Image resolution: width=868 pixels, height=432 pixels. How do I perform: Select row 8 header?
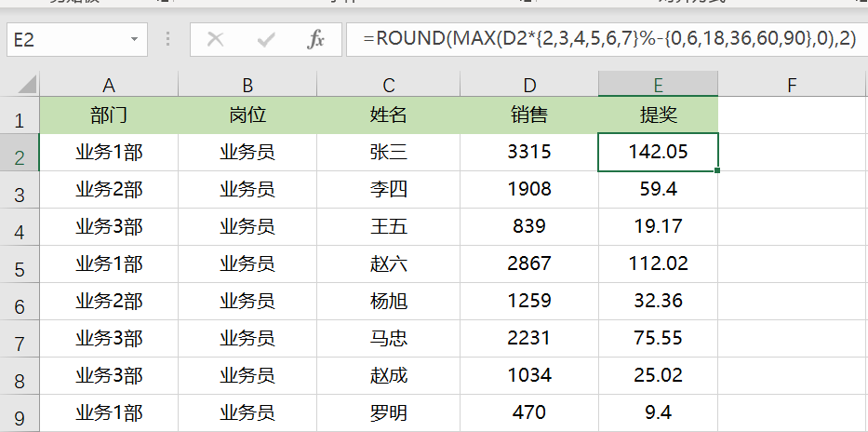pos(20,376)
